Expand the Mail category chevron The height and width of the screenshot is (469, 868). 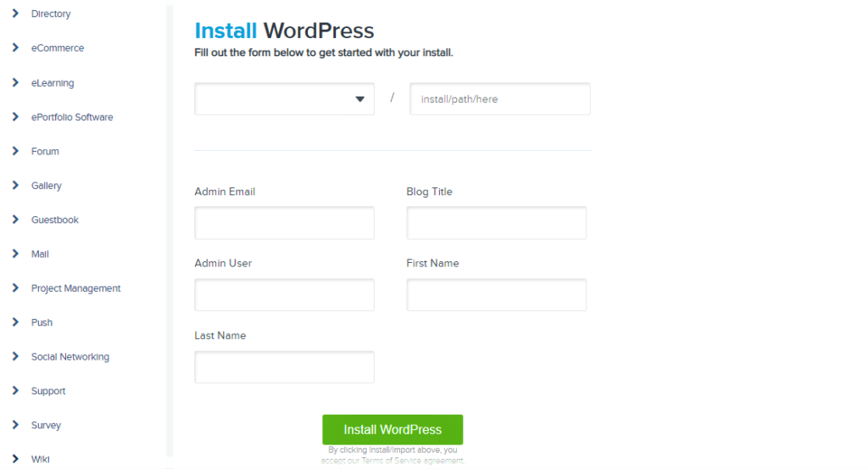(15, 254)
